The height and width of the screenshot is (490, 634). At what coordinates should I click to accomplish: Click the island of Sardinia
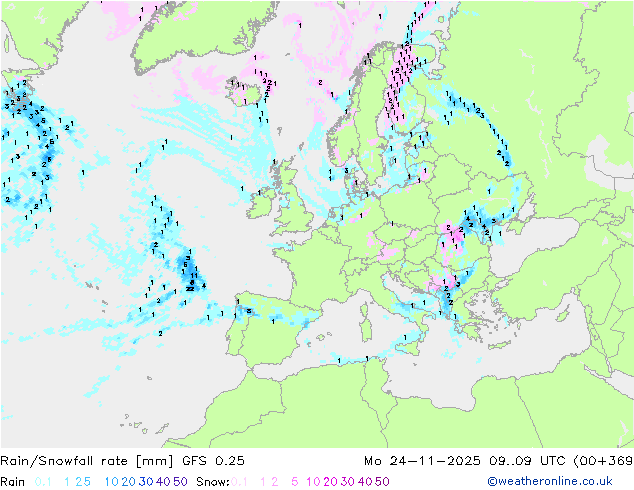click(366, 328)
